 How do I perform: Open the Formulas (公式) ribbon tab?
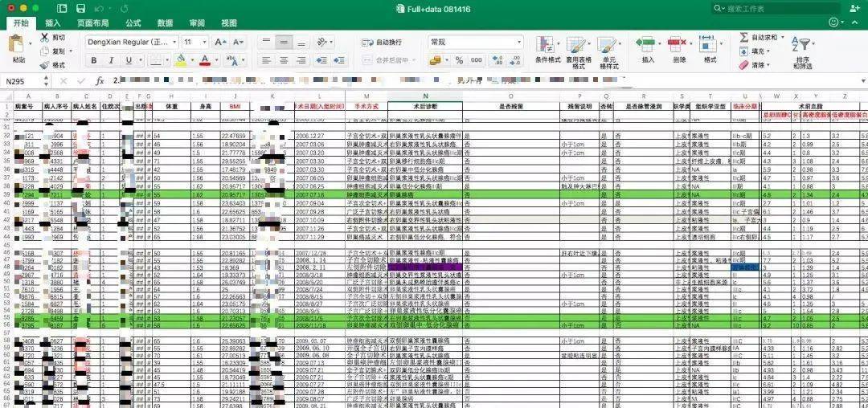(133, 23)
